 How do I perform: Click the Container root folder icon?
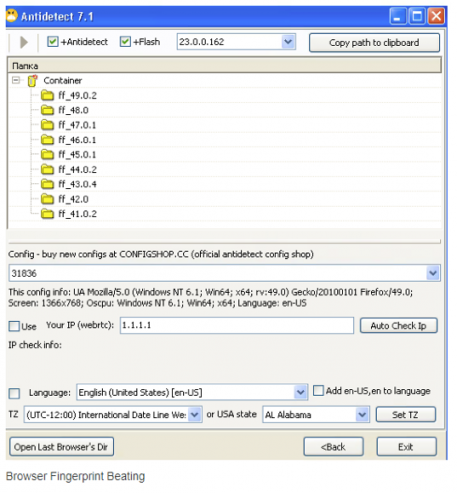tap(32, 81)
